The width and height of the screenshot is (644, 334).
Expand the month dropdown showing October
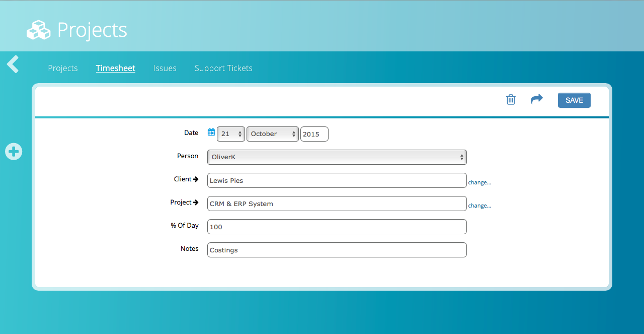tap(272, 134)
